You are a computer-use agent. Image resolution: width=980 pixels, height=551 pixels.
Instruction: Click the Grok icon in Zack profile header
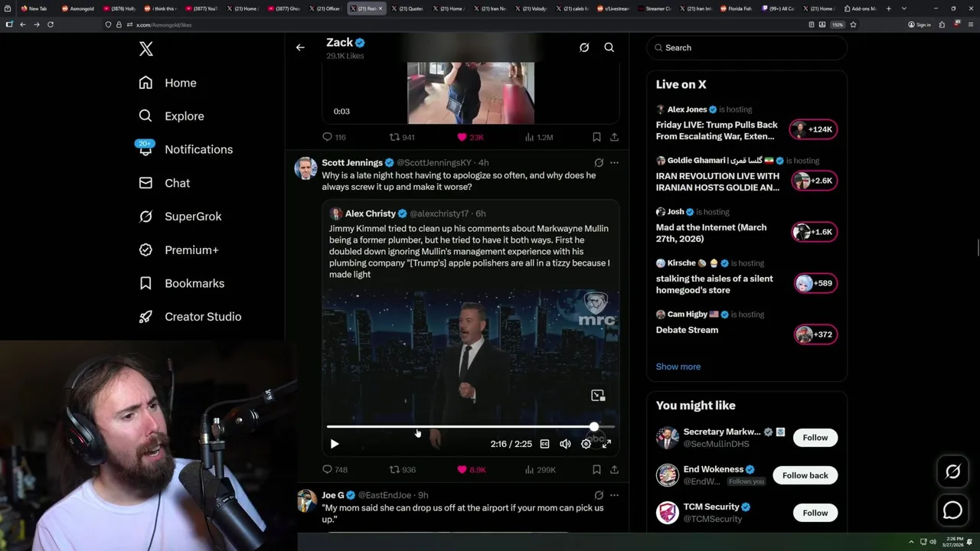584,47
